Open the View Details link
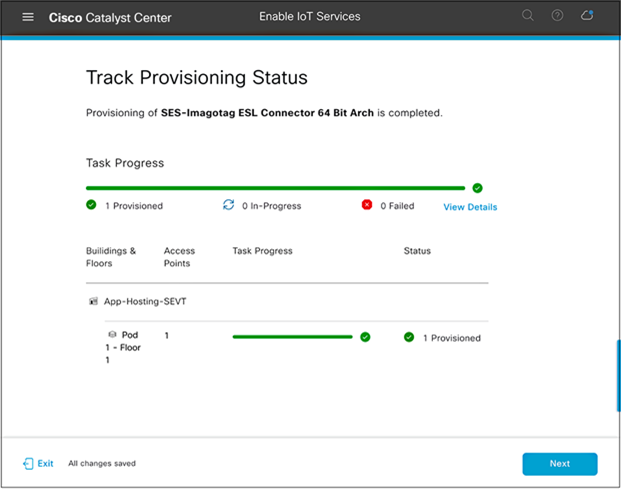 pyautogui.click(x=470, y=207)
